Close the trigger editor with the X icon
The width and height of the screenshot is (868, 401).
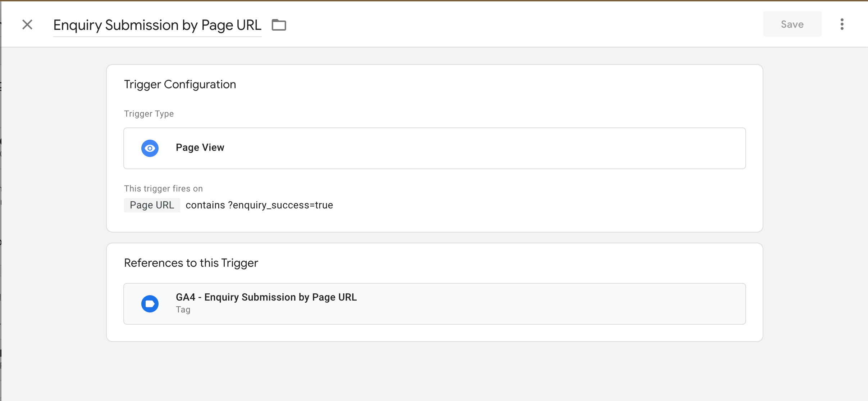pyautogui.click(x=27, y=24)
